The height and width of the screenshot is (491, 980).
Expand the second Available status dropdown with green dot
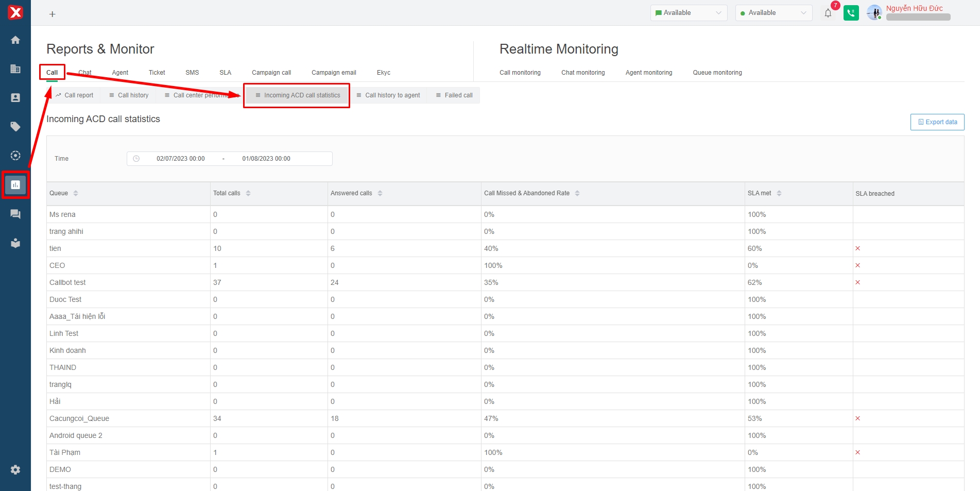click(773, 13)
